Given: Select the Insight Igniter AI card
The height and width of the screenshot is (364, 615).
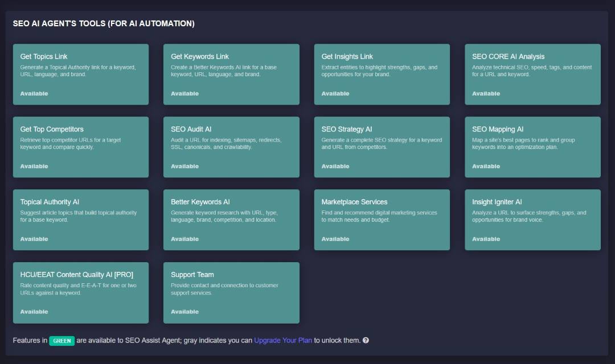Looking at the screenshot, I should click(532, 220).
